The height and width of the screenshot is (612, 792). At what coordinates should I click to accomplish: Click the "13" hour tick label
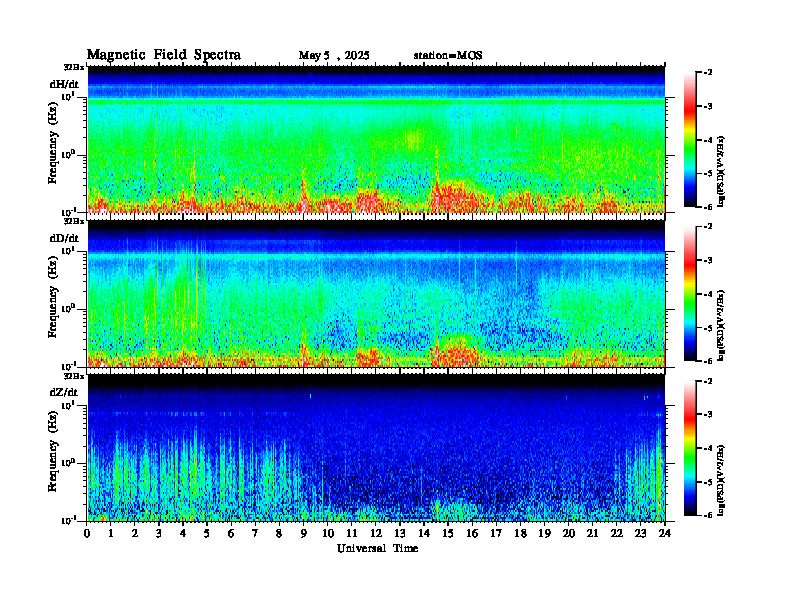pyautogui.click(x=400, y=533)
